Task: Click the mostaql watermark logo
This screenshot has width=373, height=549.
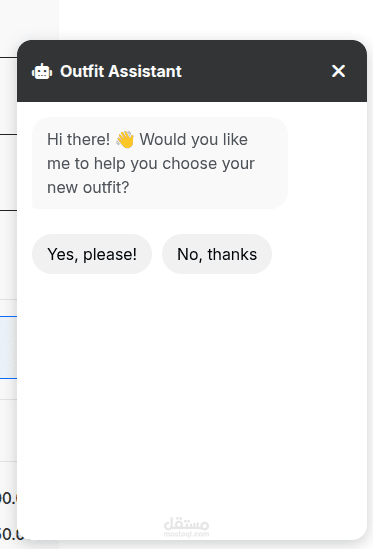Action: (x=186, y=524)
